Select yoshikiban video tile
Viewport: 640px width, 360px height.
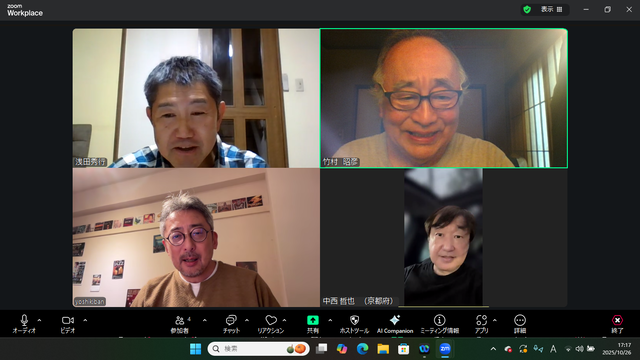196,238
